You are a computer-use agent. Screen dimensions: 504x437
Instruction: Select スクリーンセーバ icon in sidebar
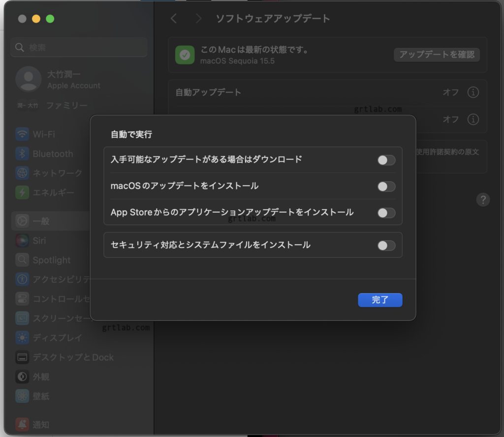pyautogui.click(x=22, y=318)
